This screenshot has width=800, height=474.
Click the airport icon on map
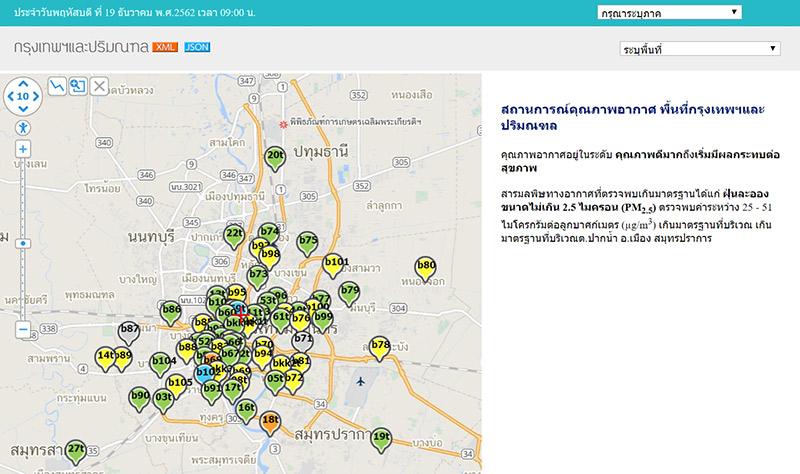(361, 381)
